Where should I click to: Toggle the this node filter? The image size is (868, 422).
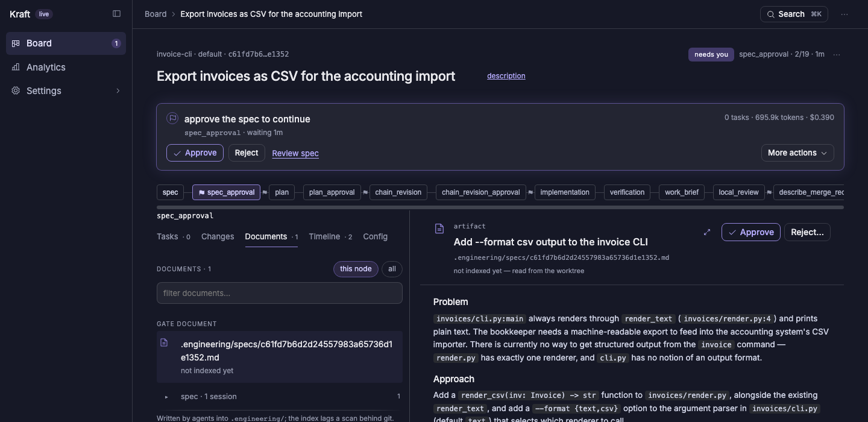pyautogui.click(x=356, y=269)
